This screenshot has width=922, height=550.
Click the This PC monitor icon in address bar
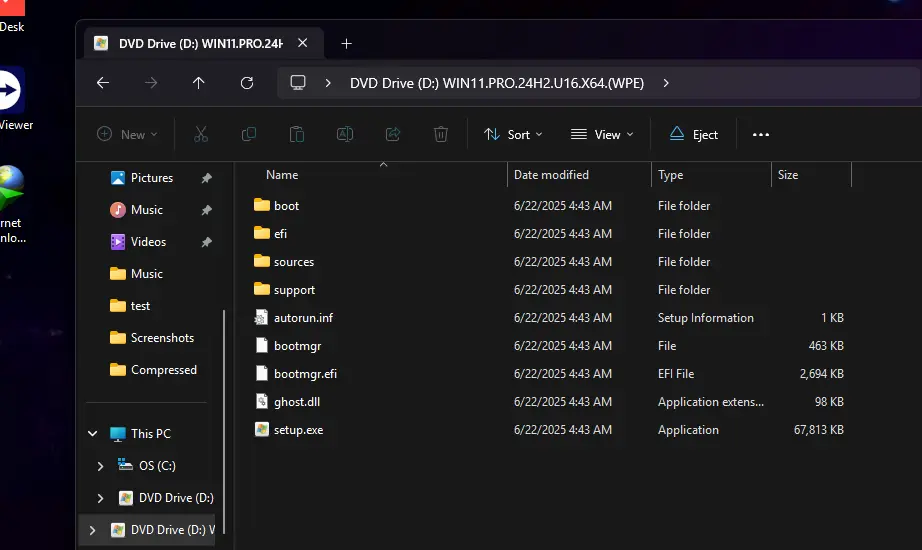(298, 82)
